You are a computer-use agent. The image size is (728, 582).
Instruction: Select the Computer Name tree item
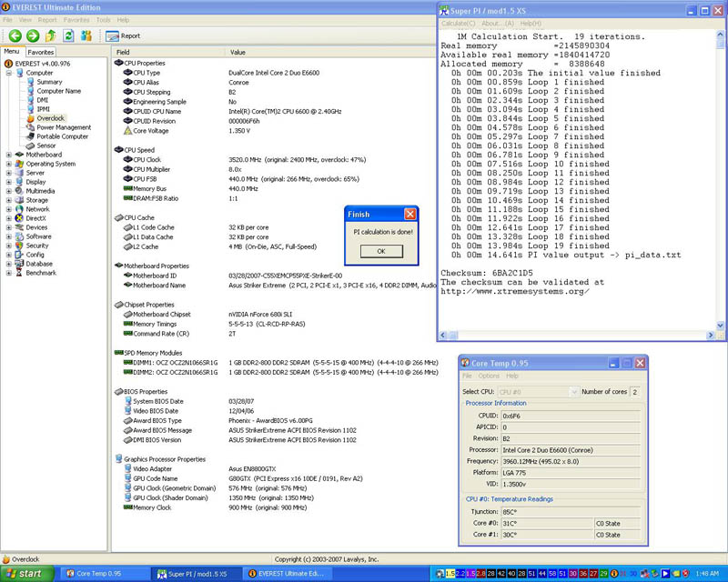click(59, 91)
